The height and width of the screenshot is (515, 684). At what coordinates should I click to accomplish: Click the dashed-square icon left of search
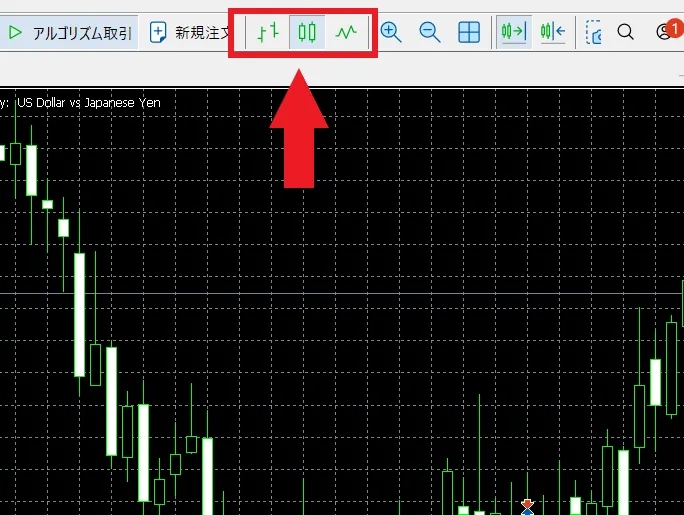tap(594, 33)
